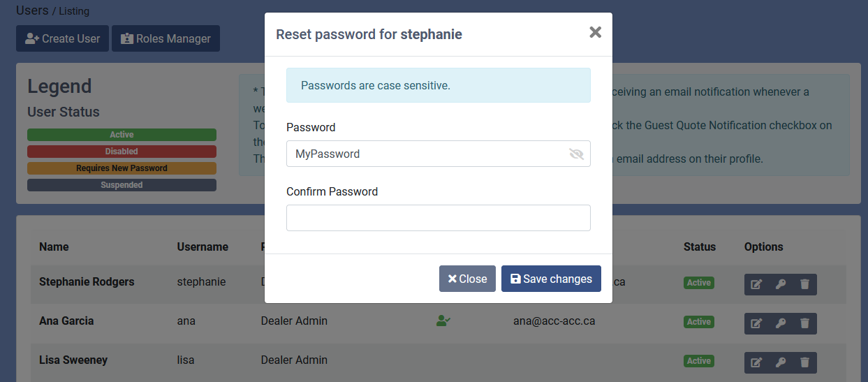The height and width of the screenshot is (382, 868).
Task: Toggle password visibility eye icon
Action: pos(576,154)
